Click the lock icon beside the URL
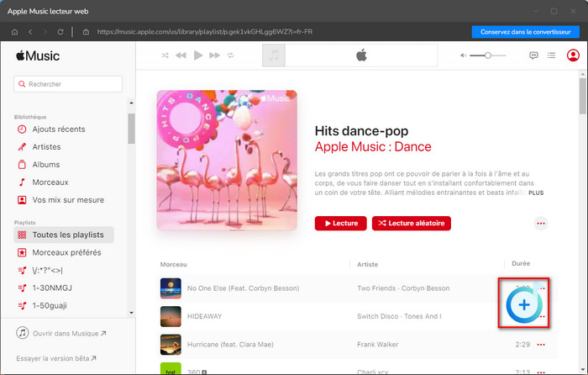The height and width of the screenshot is (375, 588). coord(86,32)
